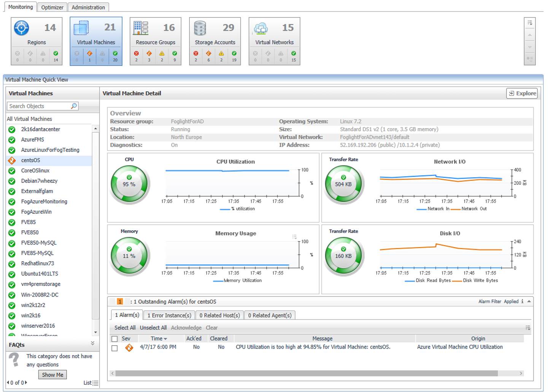
Task: Click the Regions tile target icon
Action: (21, 28)
